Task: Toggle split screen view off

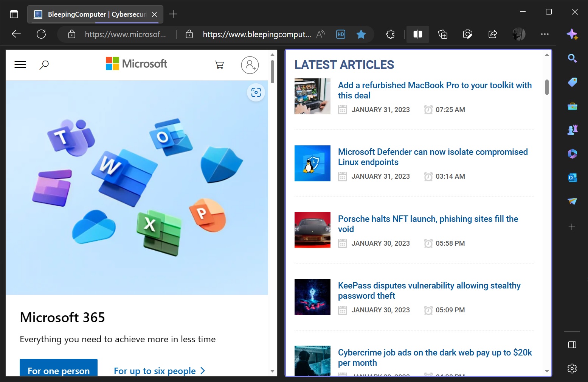Action: (x=417, y=34)
